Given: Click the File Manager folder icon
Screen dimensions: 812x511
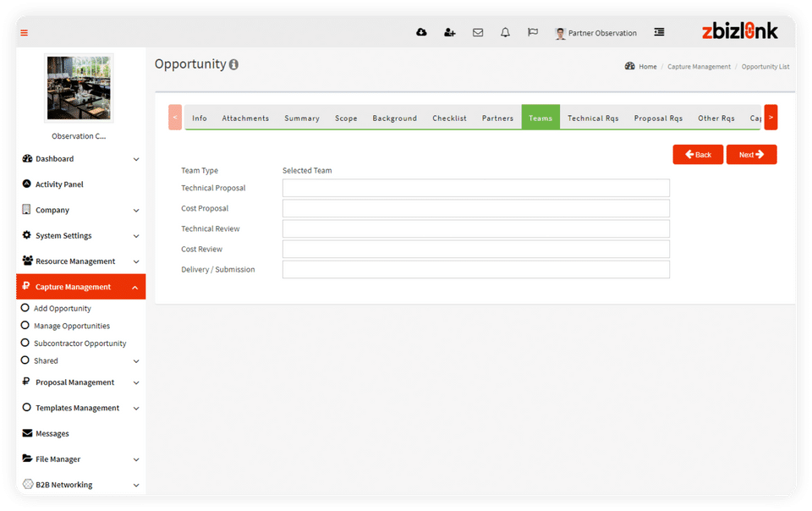Looking at the screenshot, I should (27, 459).
